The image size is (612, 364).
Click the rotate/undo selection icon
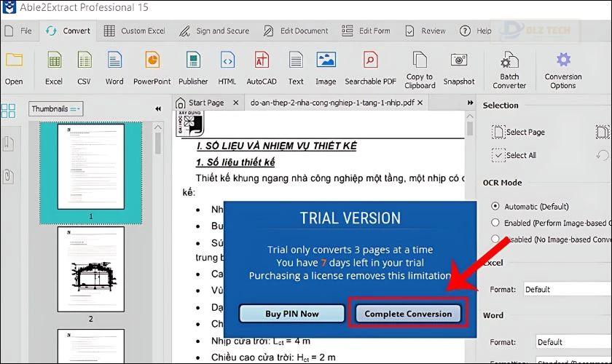tap(603, 155)
